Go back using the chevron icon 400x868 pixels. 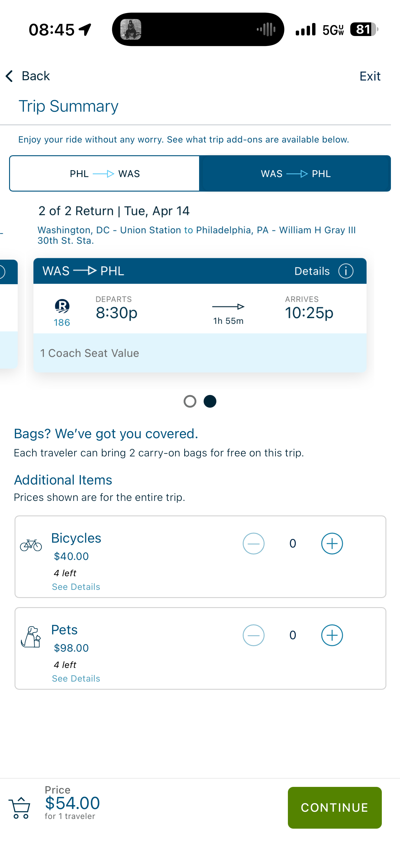coord(9,76)
